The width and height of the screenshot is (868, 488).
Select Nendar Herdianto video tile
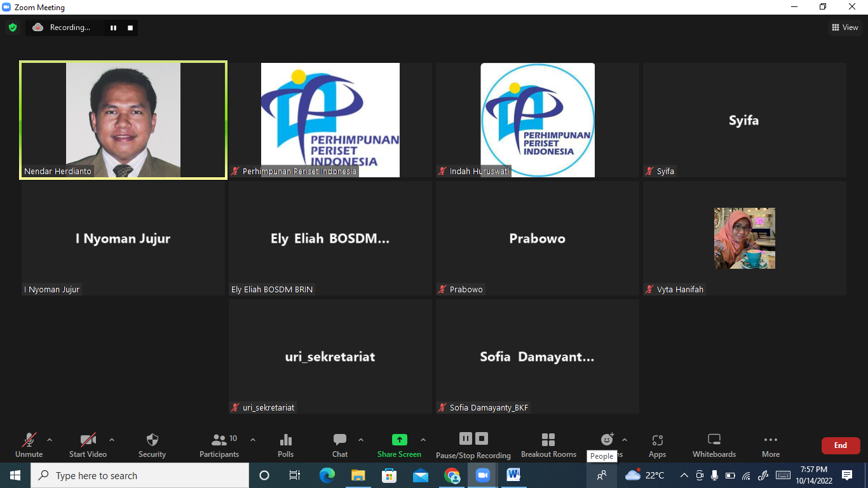coord(123,120)
